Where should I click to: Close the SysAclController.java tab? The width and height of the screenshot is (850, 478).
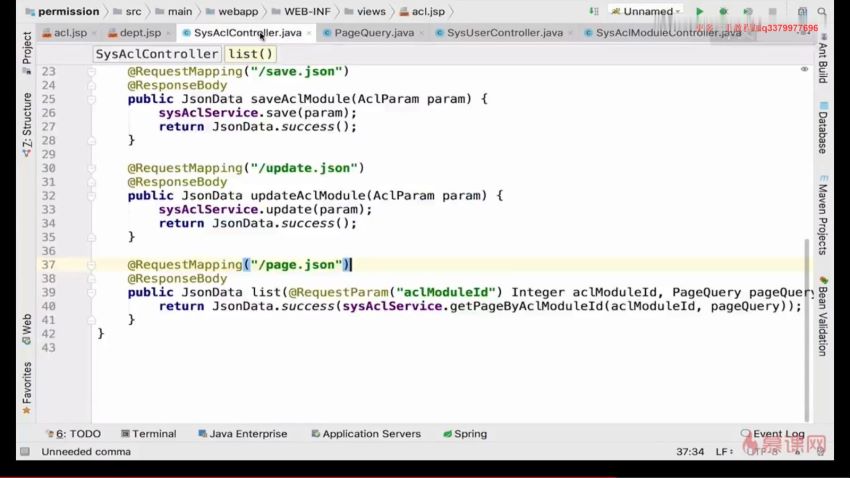pos(310,33)
